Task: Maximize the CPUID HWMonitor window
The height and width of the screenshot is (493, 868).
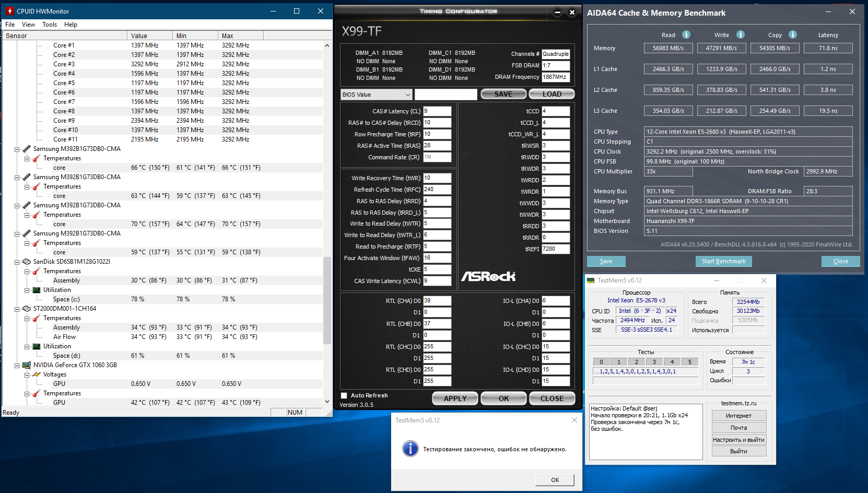Action: [x=297, y=11]
